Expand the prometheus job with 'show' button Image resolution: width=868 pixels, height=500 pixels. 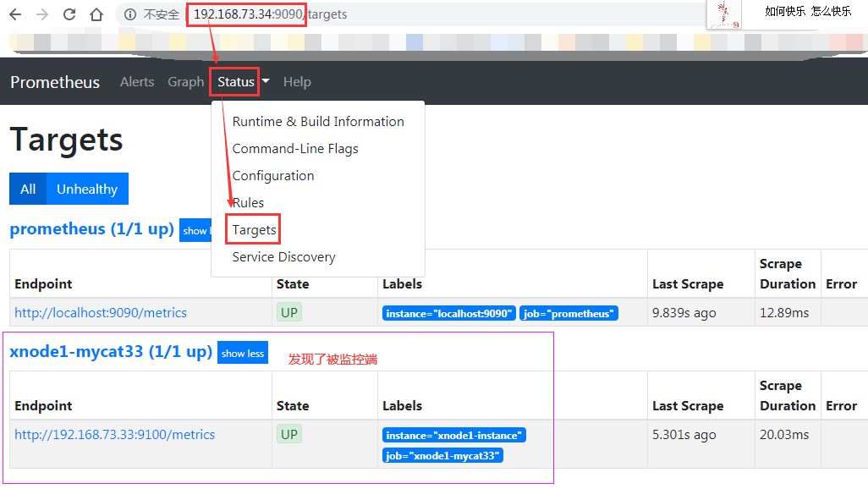(196, 229)
